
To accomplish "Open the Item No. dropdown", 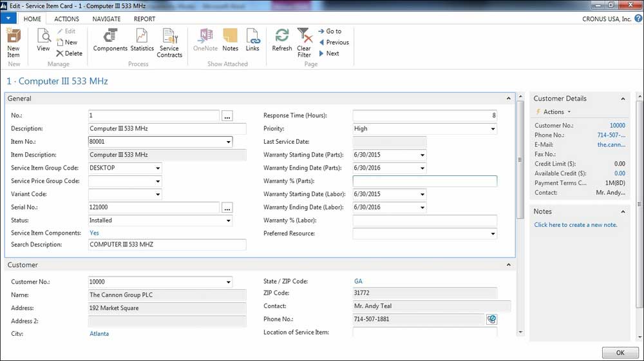I will pos(229,142).
